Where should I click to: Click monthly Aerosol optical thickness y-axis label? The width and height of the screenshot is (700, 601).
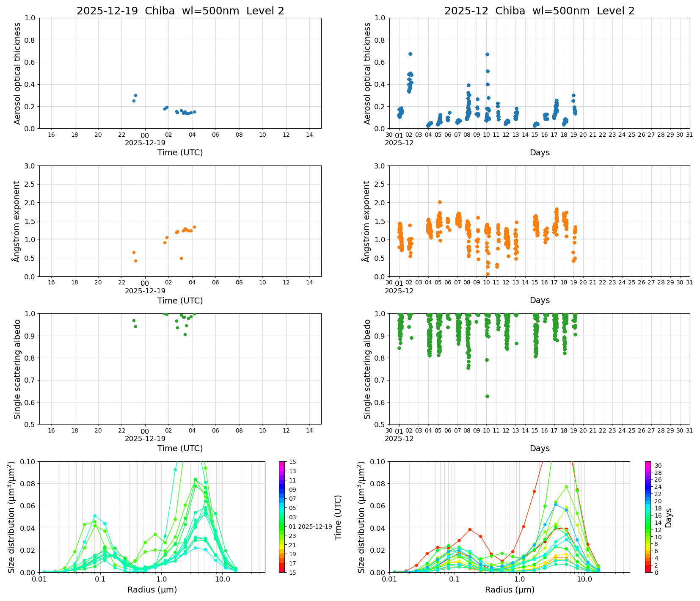pos(367,73)
